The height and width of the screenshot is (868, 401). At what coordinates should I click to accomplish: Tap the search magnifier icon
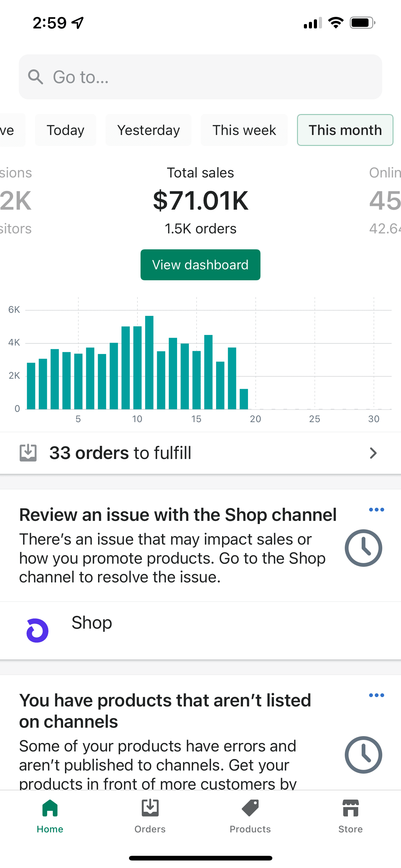(35, 77)
